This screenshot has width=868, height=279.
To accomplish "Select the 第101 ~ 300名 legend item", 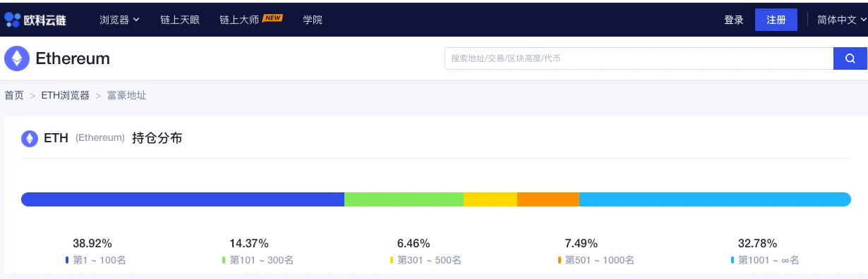I will click(x=258, y=260).
